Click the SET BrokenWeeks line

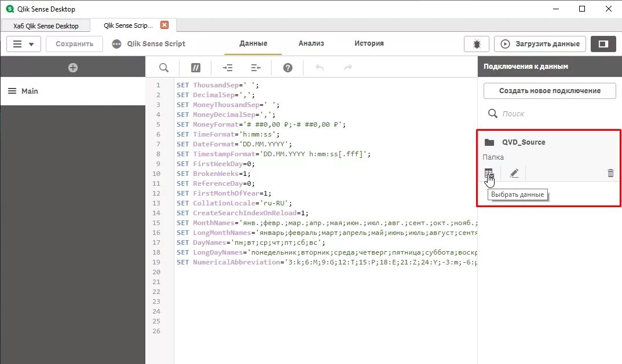tap(214, 174)
